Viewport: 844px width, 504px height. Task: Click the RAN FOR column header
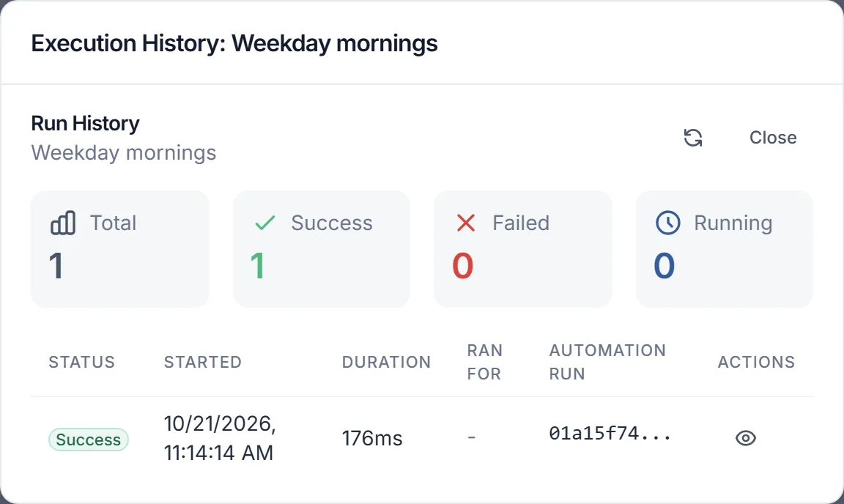[x=484, y=362]
